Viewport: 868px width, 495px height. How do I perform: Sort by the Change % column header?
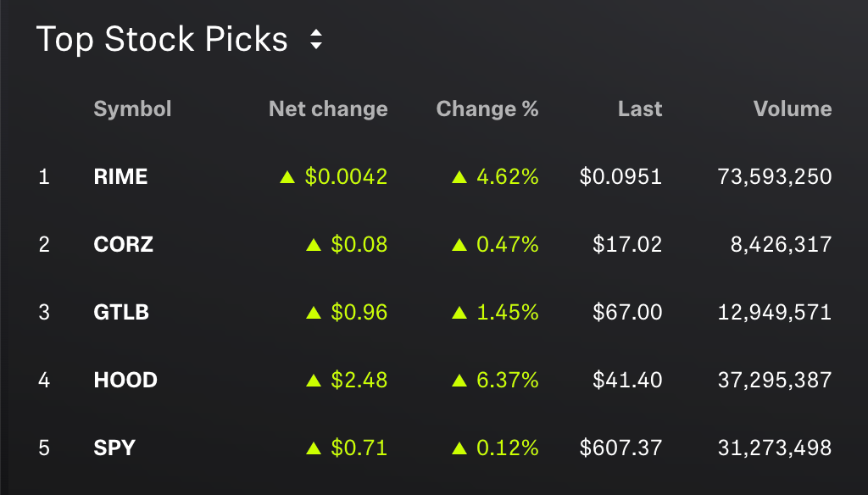pyautogui.click(x=487, y=109)
